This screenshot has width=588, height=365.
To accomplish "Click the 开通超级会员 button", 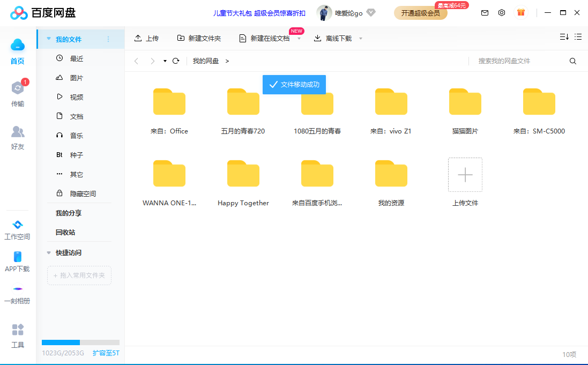I will click(x=420, y=12).
